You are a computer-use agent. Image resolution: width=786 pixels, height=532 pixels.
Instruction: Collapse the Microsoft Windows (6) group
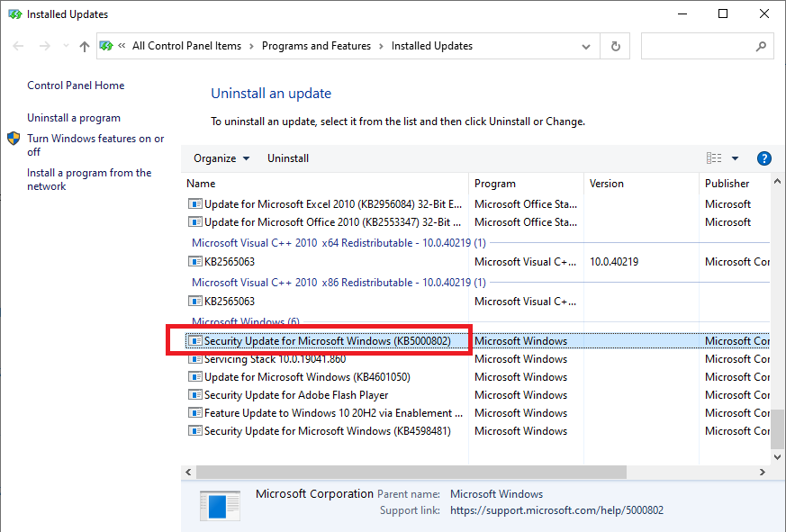[x=246, y=321]
